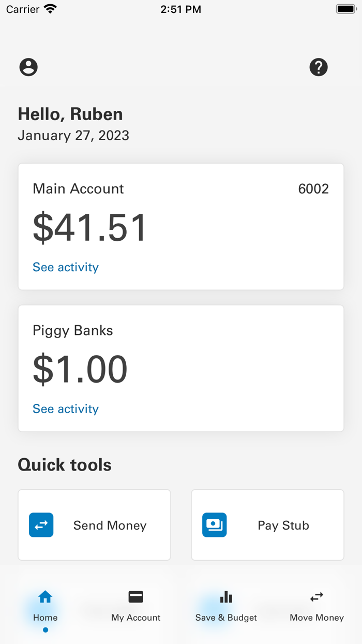Switch to the Save & Budget tab

[x=226, y=607]
